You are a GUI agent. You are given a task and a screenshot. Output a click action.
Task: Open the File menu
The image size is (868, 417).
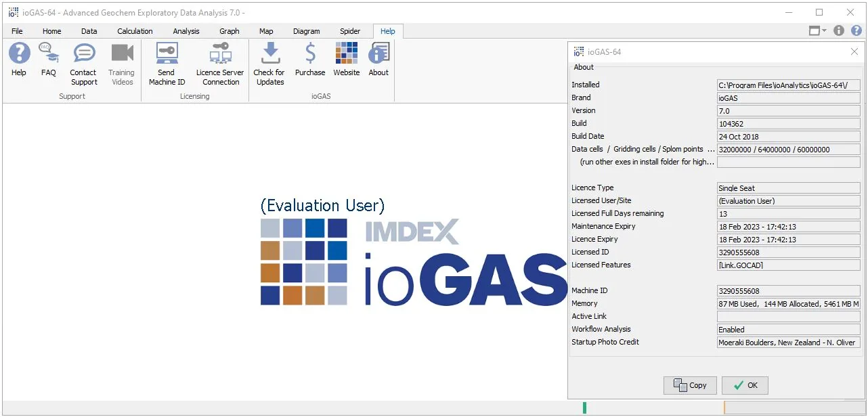(x=17, y=31)
